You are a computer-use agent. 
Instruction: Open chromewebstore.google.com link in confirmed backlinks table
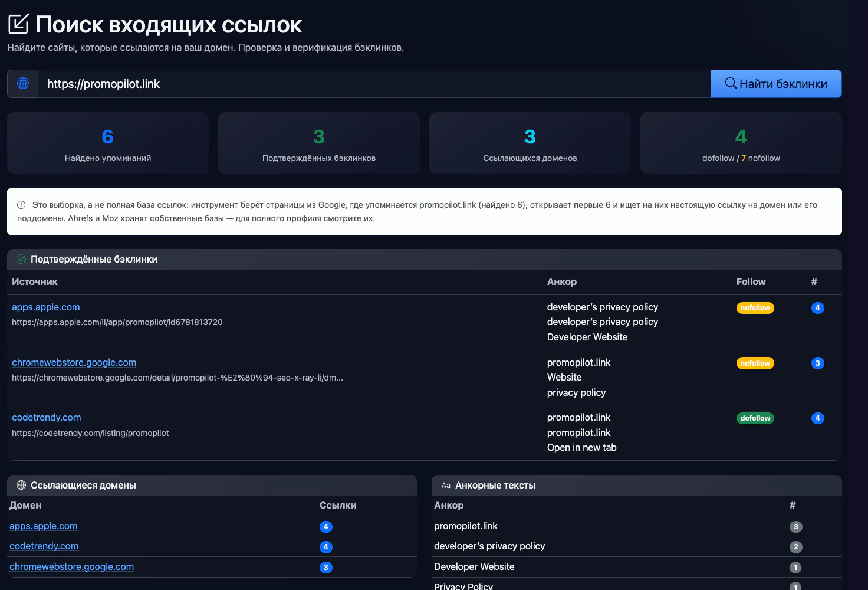74,362
